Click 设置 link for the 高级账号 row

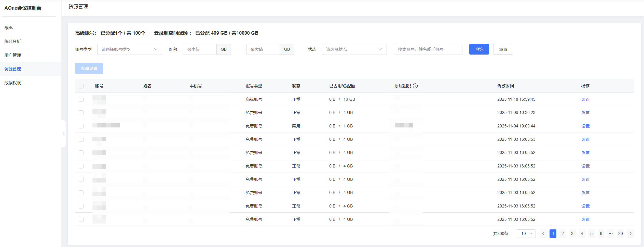point(585,99)
